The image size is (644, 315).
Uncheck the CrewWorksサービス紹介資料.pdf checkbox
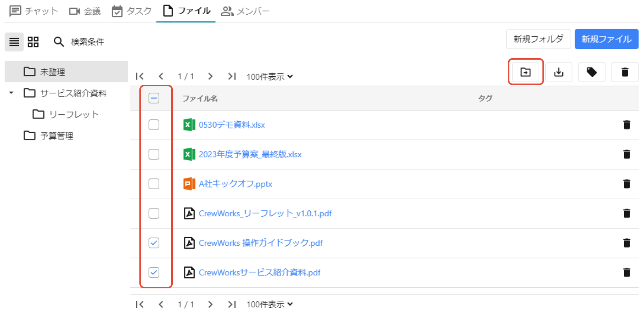coord(154,272)
